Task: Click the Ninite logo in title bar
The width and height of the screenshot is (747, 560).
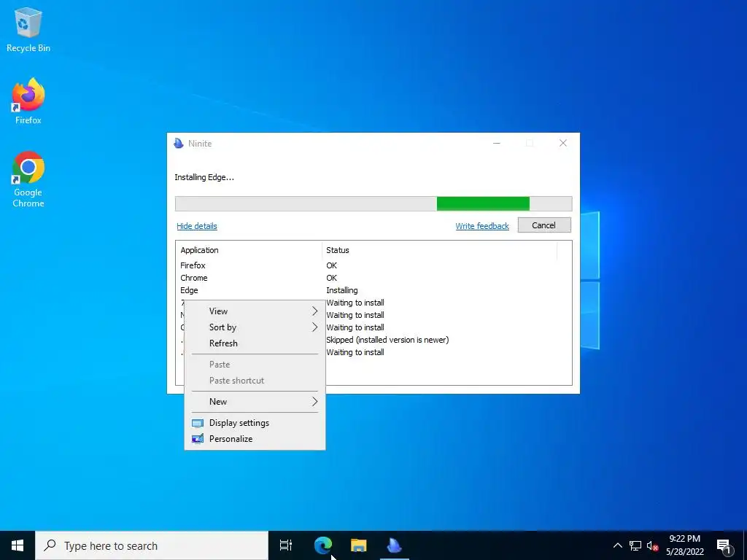Action: (179, 144)
